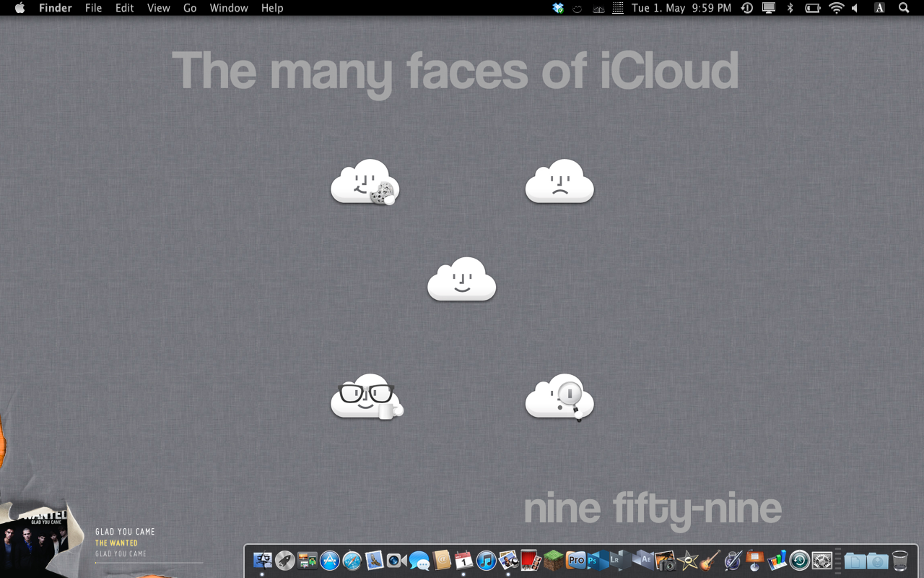Open iPhoto in the Dock
Viewport: 924px width, 578px height.
point(509,560)
